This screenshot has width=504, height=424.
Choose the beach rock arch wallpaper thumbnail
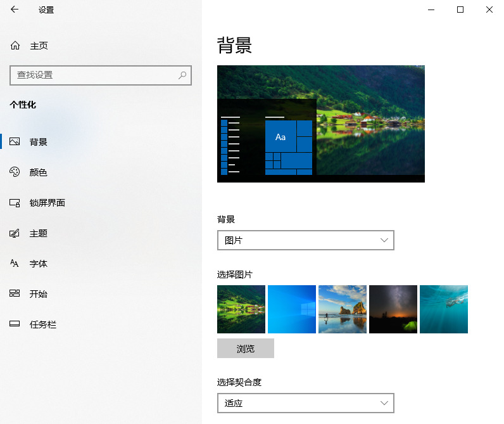click(x=343, y=309)
